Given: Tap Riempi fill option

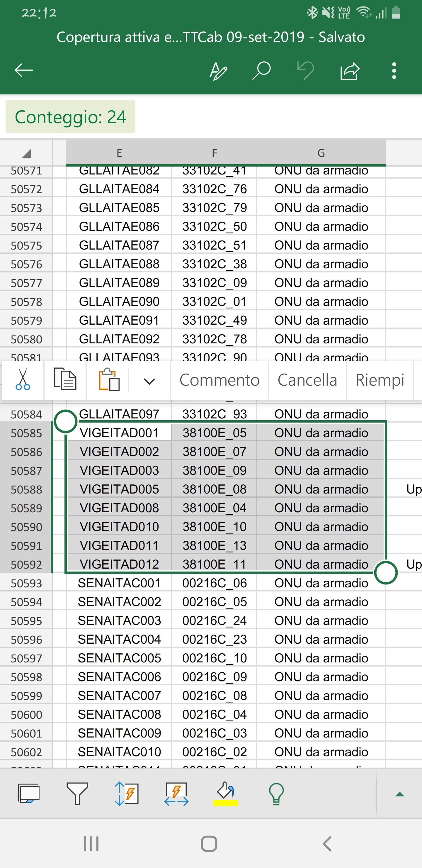Looking at the screenshot, I should coord(380,380).
